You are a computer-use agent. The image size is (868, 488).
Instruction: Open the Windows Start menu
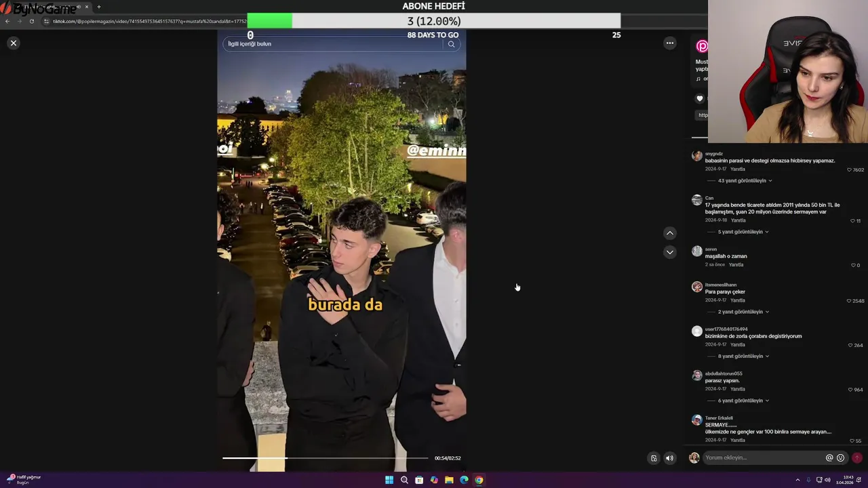click(389, 480)
